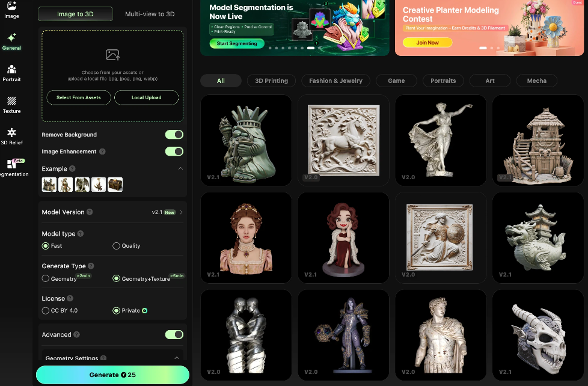
Task: Toggle Image Enhancement switch
Action: pos(174,152)
